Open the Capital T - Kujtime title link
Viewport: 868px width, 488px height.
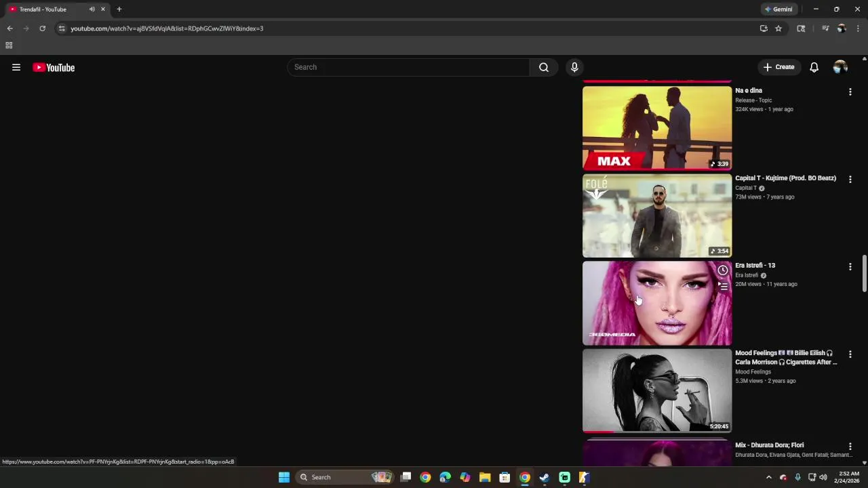pyautogui.click(x=785, y=178)
